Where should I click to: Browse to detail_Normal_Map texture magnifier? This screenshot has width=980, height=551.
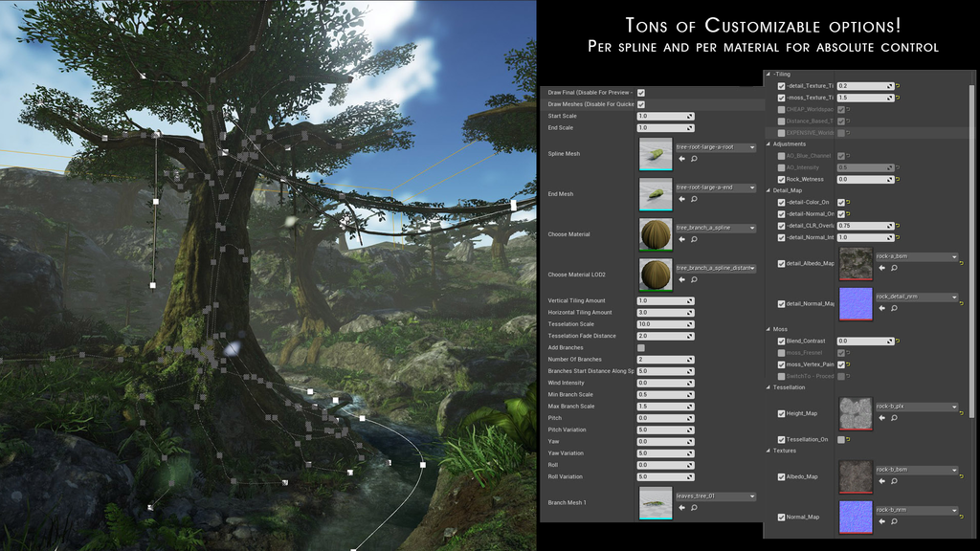coord(894,308)
